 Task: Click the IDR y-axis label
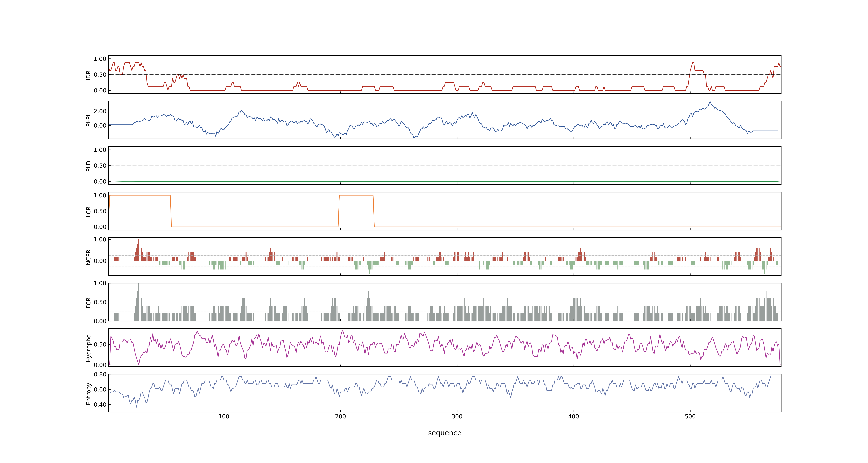click(x=88, y=75)
